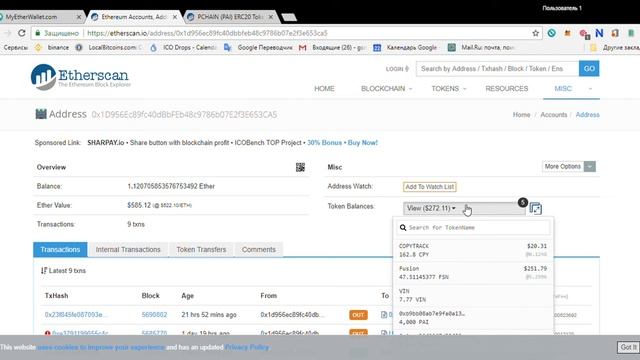This screenshot has width=640, height=360.
Task: Open a new browser tab
Action: 289,17
